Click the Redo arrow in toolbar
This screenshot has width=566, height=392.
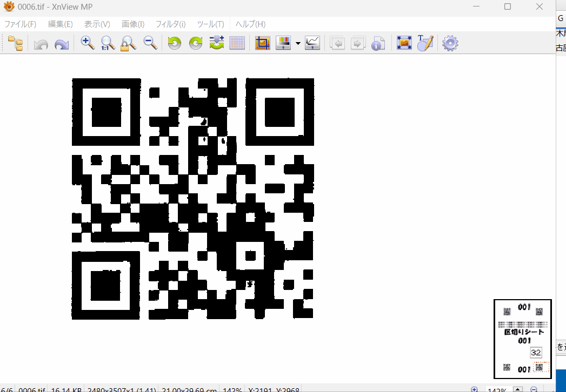click(62, 44)
